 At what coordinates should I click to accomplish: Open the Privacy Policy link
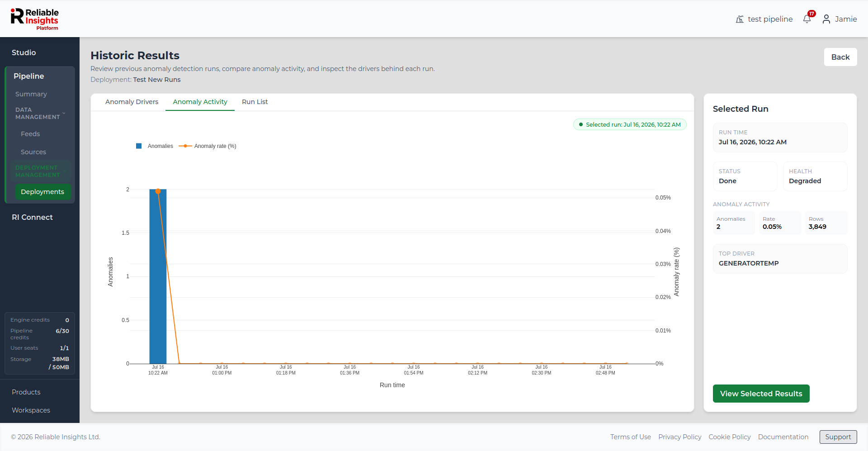[x=680, y=437]
